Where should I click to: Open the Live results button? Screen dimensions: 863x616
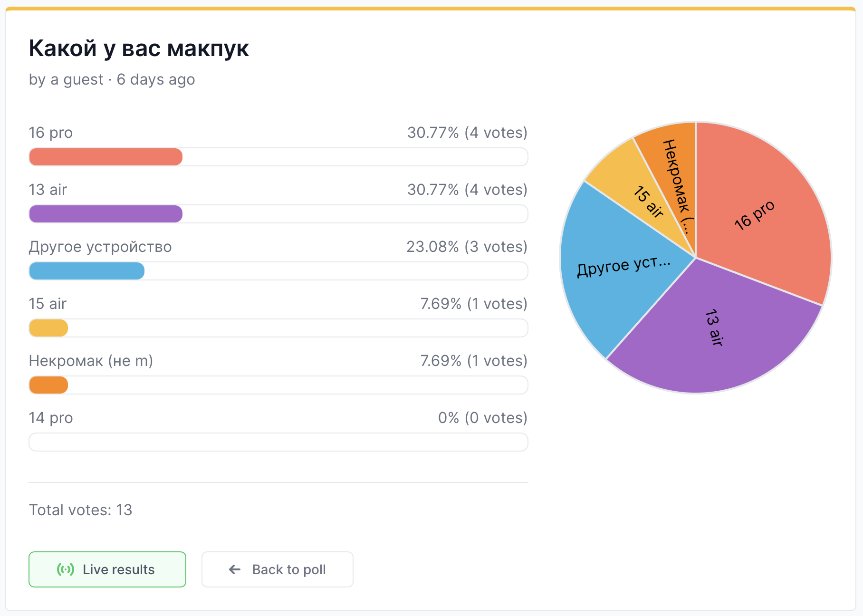coord(107,569)
